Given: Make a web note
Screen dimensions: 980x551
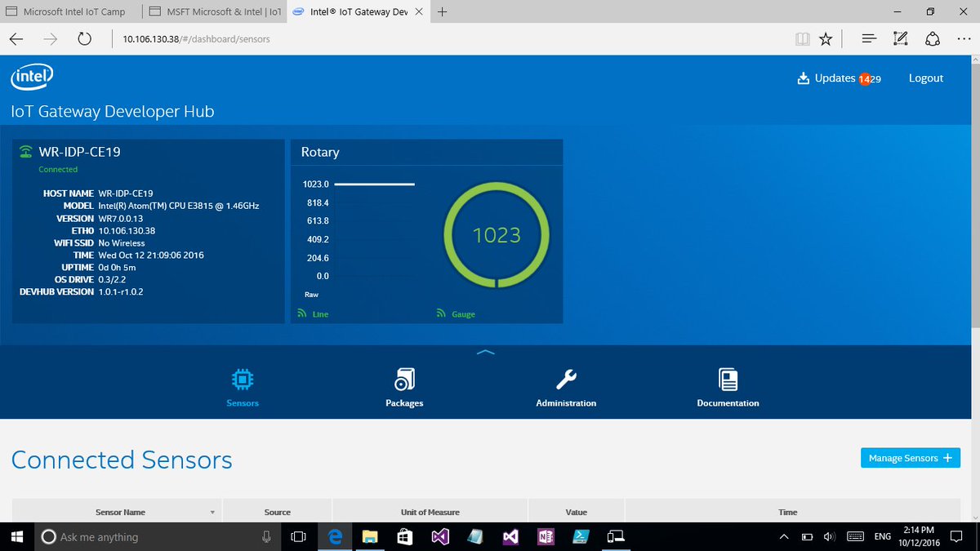Looking at the screenshot, I should pos(901,38).
